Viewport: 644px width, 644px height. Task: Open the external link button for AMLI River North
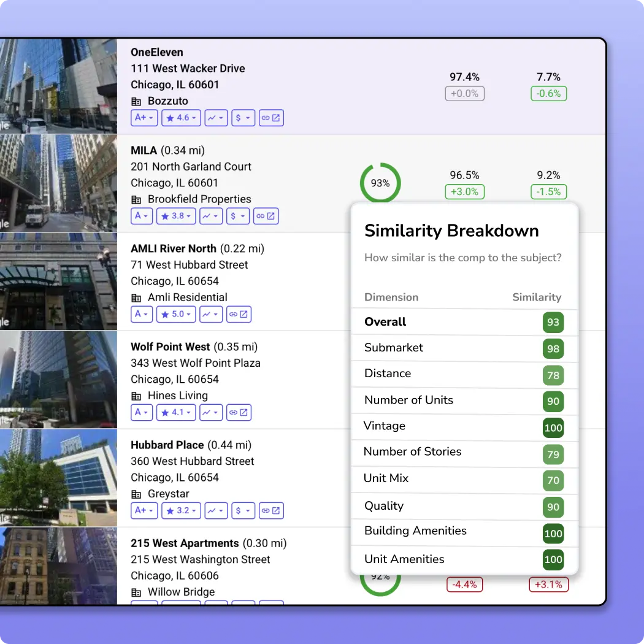tap(239, 314)
